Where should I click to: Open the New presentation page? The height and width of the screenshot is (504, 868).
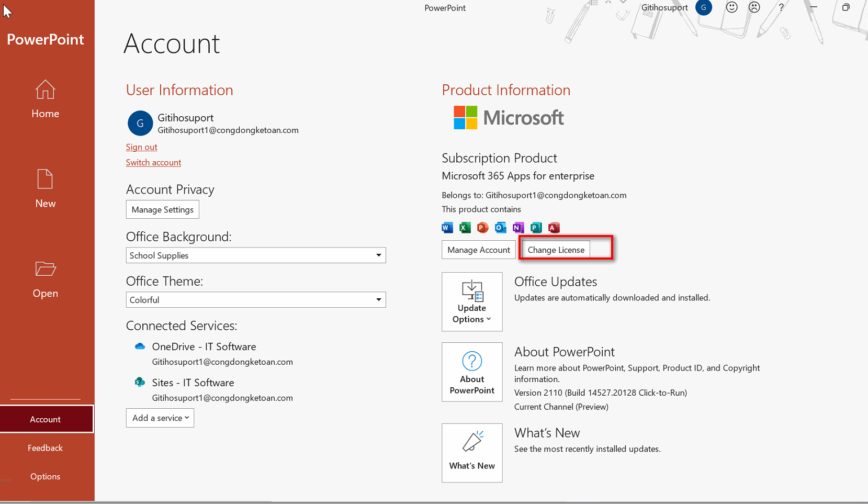click(45, 189)
